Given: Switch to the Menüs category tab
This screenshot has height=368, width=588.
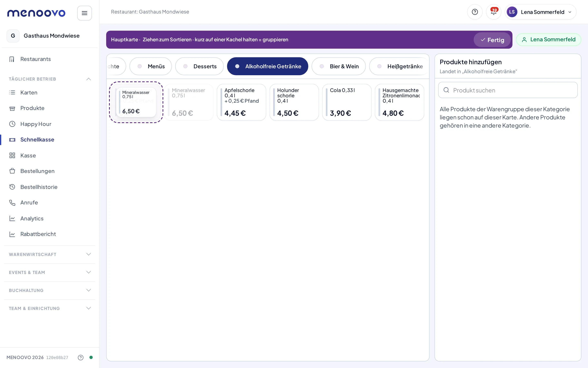Looking at the screenshot, I should click(151, 66).
